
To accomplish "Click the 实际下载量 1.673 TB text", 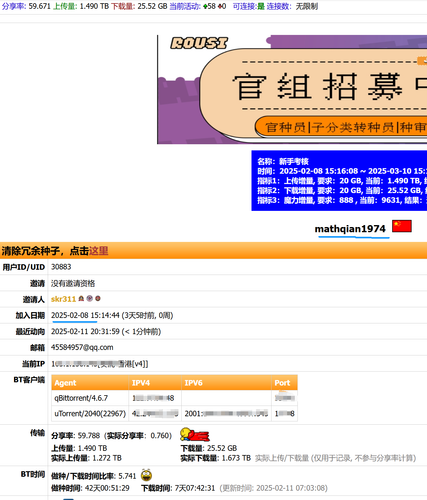I will 216,458.
